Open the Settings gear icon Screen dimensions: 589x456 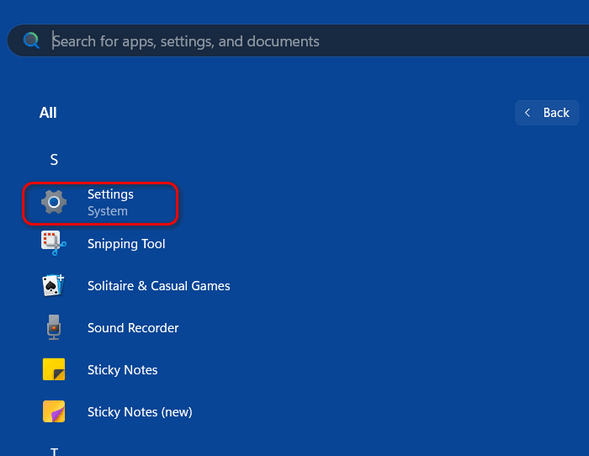(54, 202)
